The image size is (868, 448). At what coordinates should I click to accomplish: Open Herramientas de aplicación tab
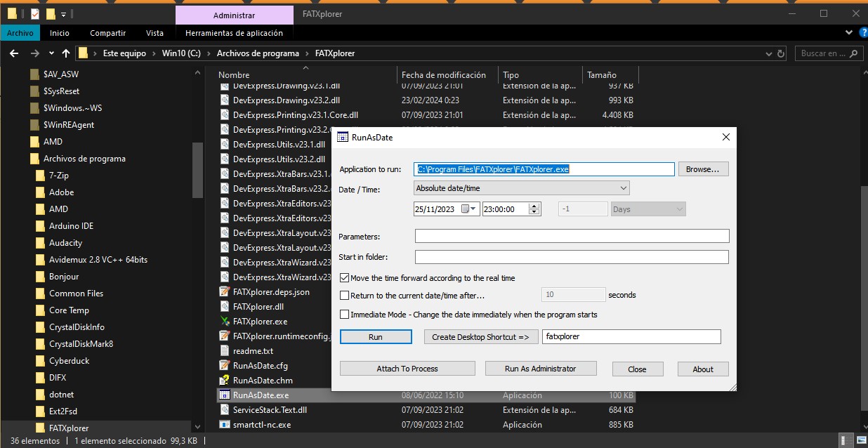tap(235, 33)
